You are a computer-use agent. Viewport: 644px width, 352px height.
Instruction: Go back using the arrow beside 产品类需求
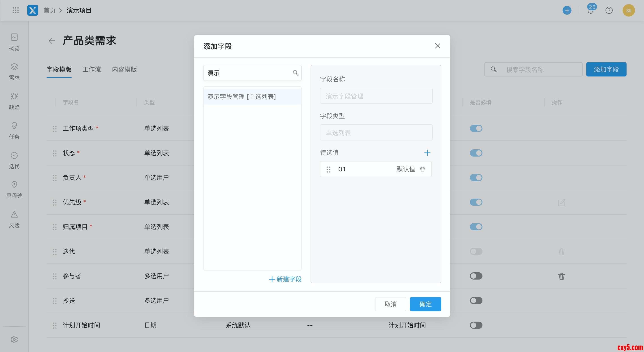[52, 41]
